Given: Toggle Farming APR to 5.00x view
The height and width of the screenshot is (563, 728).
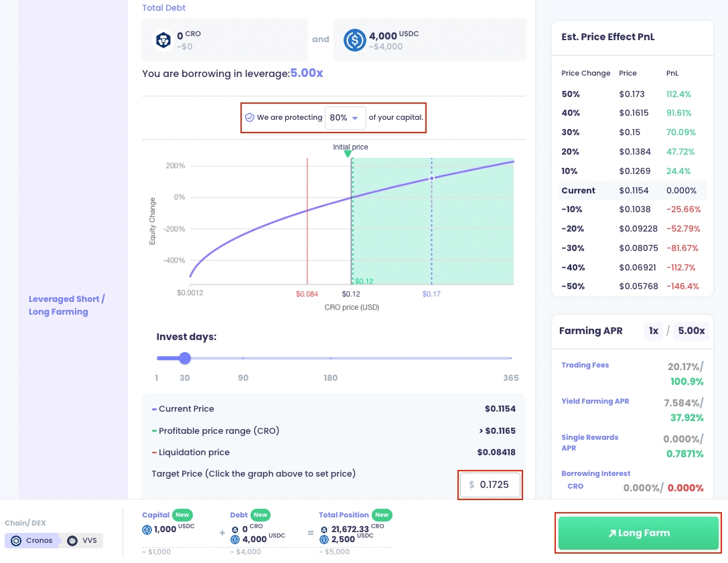Looking at the screenshot, I should pos(691,331).
